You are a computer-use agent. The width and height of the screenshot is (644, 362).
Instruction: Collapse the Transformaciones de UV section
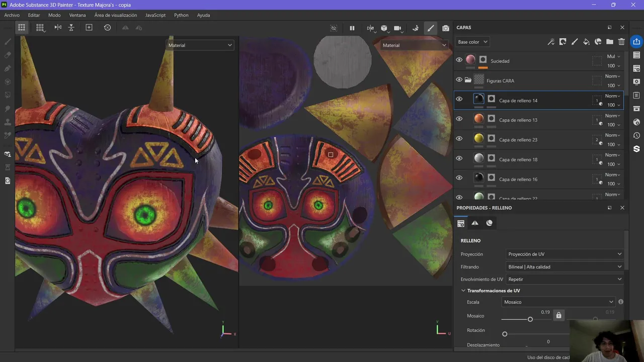point(463,291)
